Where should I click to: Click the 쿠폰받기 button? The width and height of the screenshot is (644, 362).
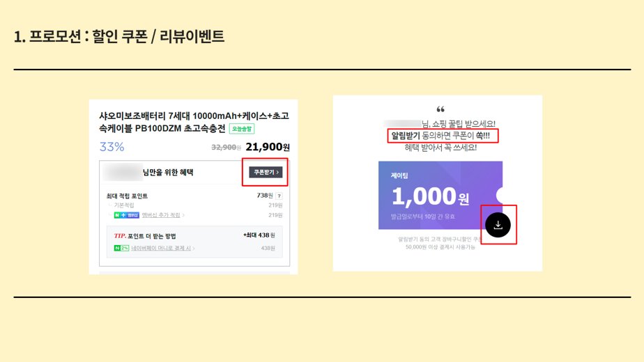click(266, 172)
